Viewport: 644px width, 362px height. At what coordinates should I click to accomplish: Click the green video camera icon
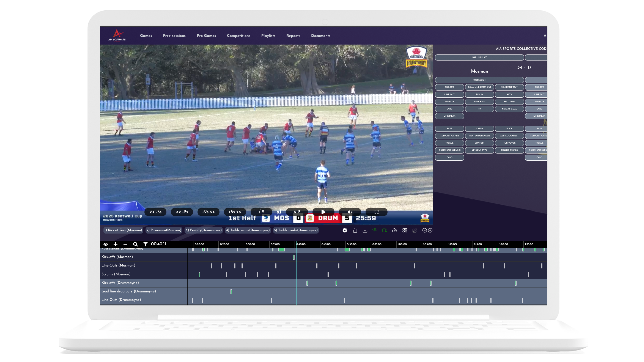click(x=385, y=230)
